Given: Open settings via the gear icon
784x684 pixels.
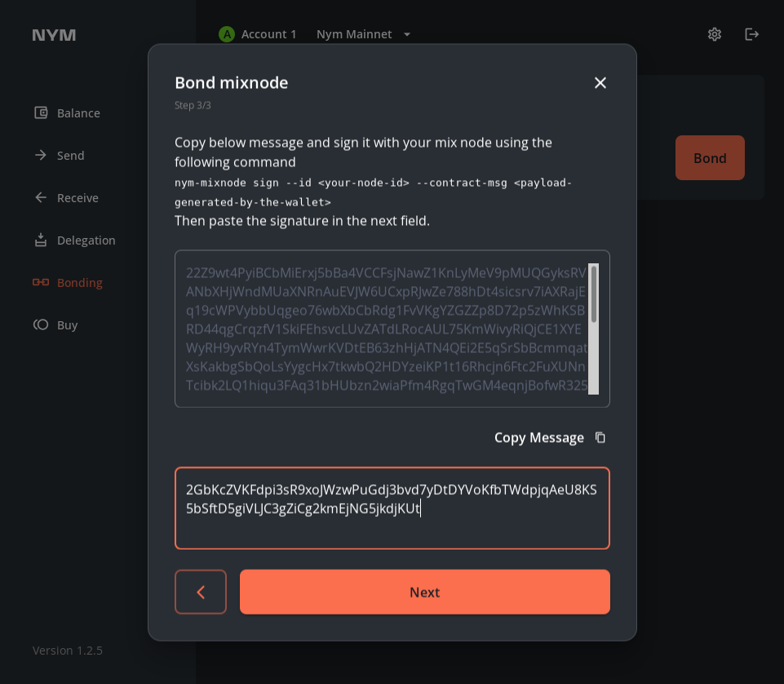Looking at the screenshot, I should click(x=715, y=34).
